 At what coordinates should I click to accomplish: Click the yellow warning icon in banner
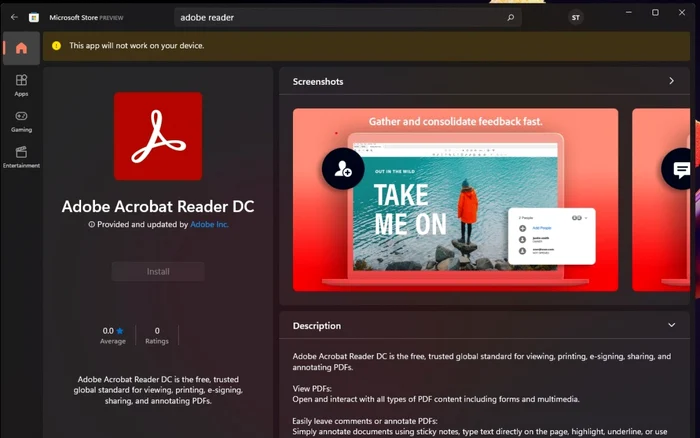[56, 46]
